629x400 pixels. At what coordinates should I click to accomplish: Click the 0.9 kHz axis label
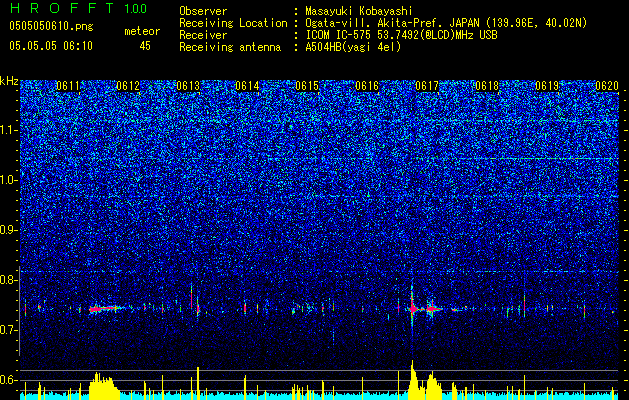[8, 230]
